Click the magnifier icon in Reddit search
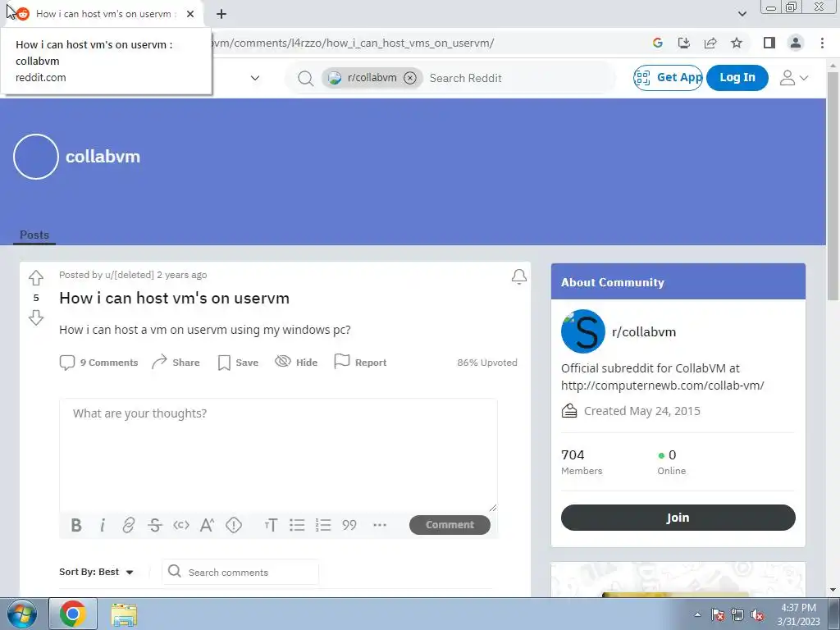Viewport: 840px width, 630px height. click(x=305, y=78)
